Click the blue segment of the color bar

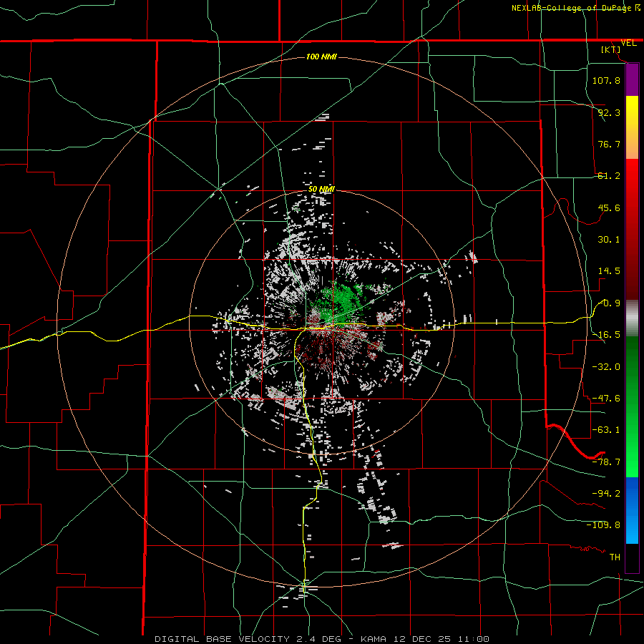[632, 510]
